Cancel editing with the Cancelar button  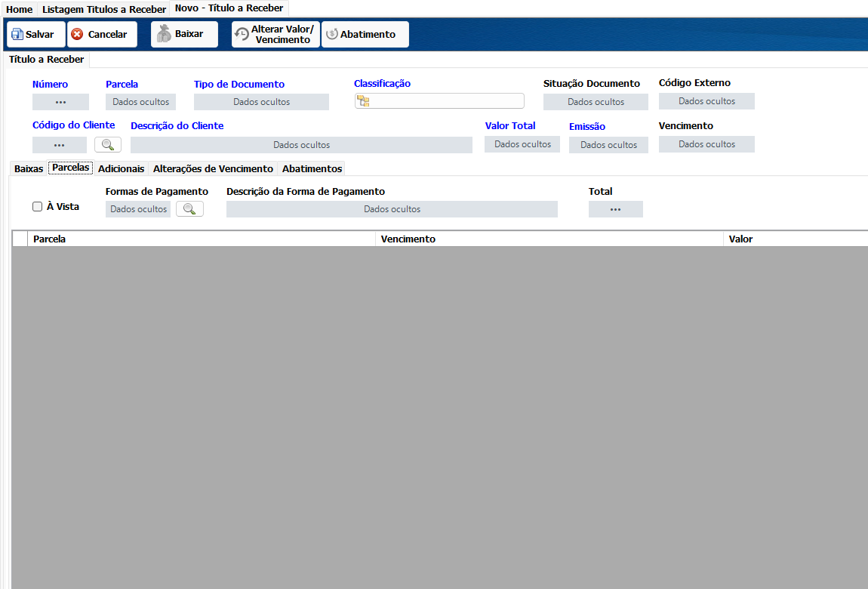(102, 34)
